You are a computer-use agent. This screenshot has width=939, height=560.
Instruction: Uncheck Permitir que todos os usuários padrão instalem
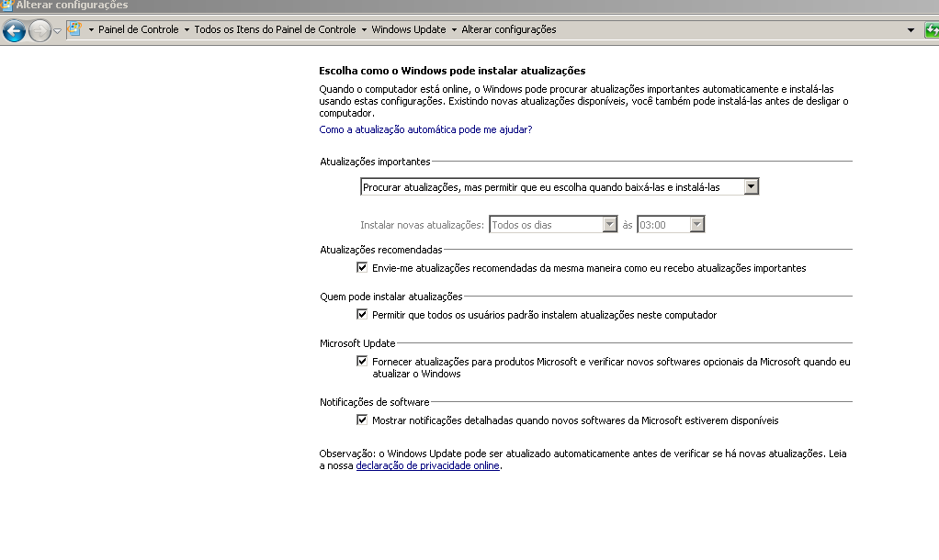click(x=362, y=314)
